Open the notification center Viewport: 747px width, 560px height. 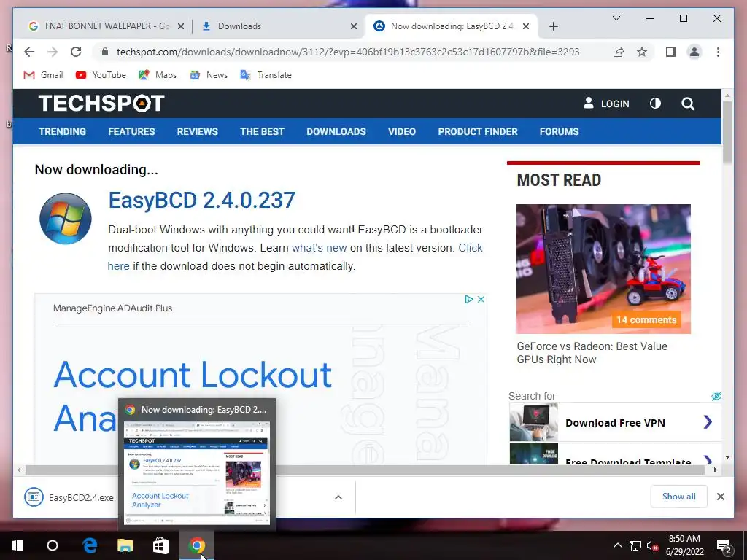(724, 546)
